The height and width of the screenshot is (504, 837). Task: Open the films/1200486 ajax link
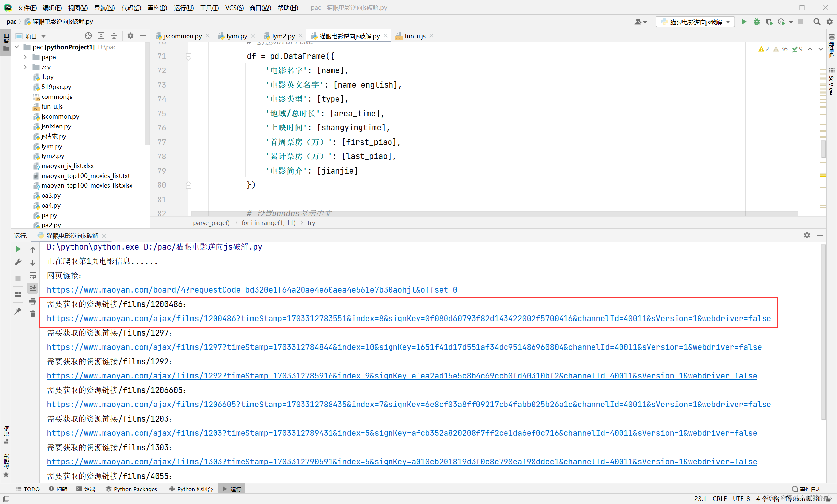pyautogui.click(x=409, y=318)
